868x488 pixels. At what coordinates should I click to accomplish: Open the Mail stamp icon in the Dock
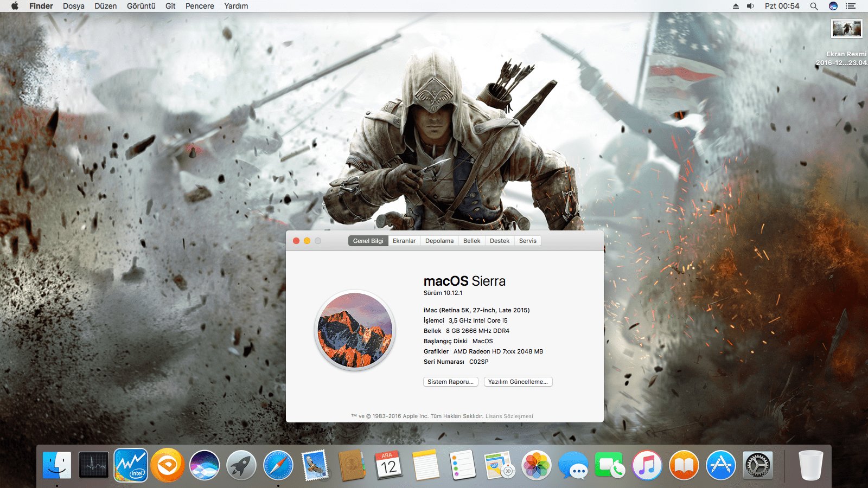coord(315,465)
